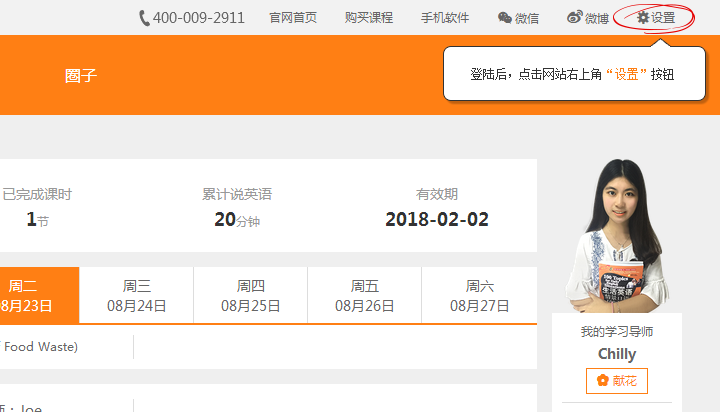
Task: Switch to the 圈子 tab
Action: [80, 75]
